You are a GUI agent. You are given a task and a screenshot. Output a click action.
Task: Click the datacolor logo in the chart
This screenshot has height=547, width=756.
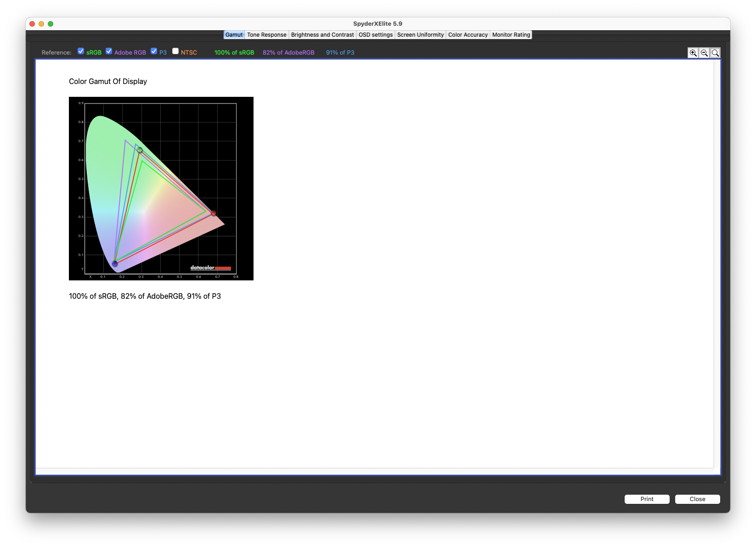click(211, 268)
